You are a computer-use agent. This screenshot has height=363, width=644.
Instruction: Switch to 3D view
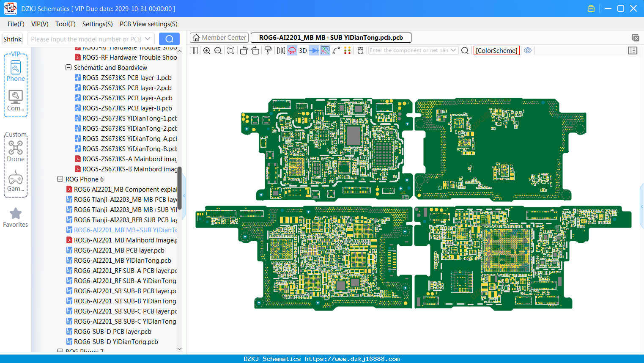coord(303,50)
